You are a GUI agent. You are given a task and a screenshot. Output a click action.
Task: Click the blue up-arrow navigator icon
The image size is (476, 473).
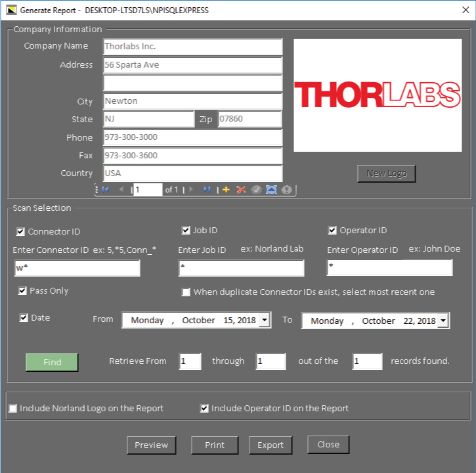click(271, 190)
